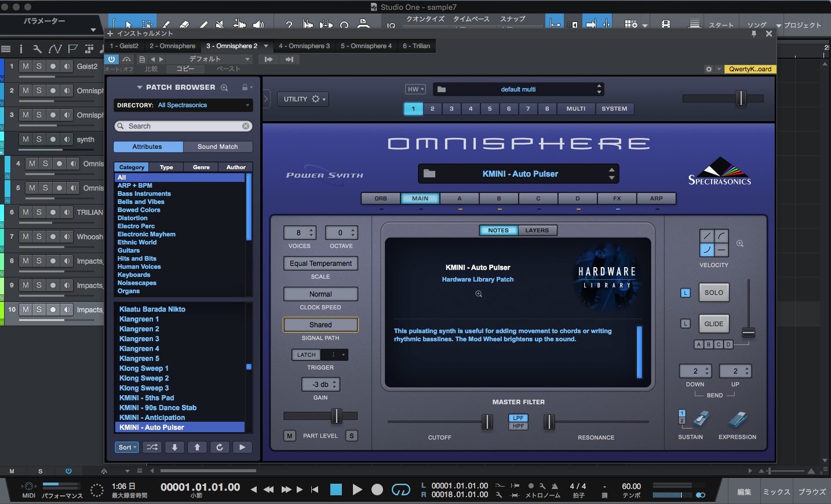
Task: Open the SYSTEM page button
Action: point(614,108)
